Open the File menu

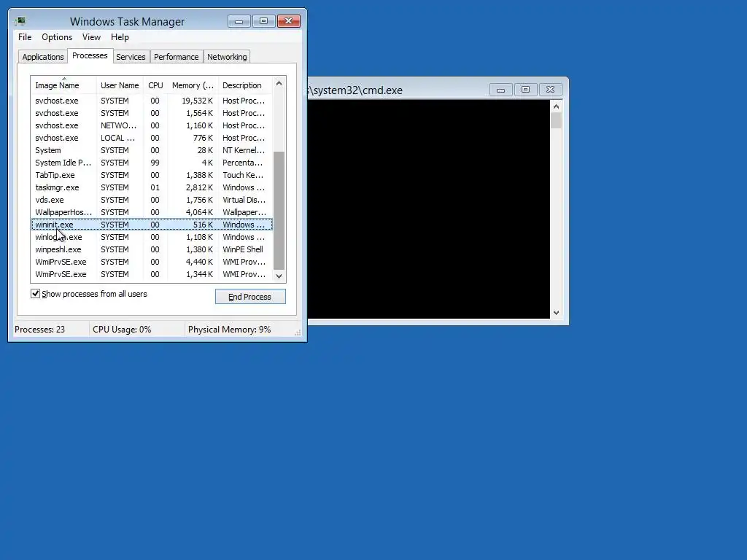(x=25, y=37)
